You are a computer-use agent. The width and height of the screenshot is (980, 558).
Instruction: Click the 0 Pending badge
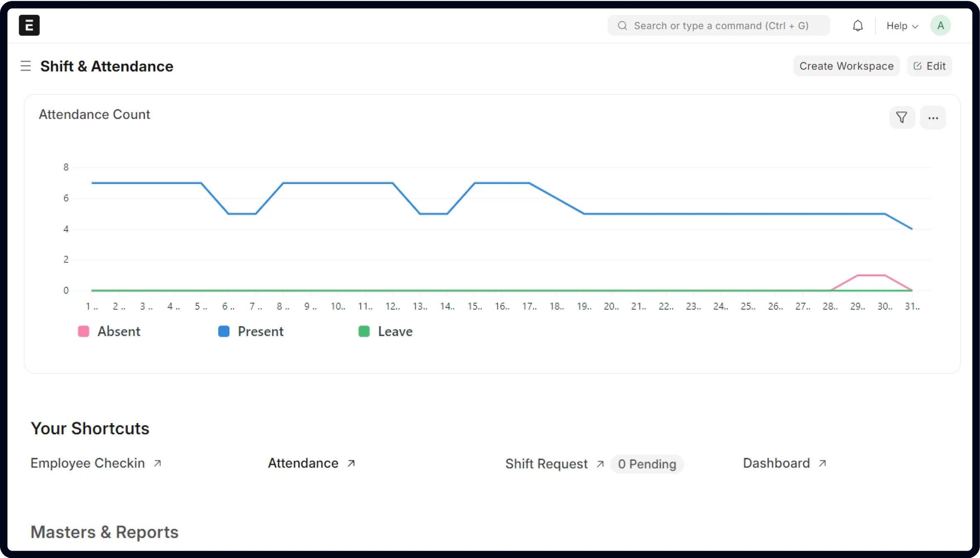647,464
